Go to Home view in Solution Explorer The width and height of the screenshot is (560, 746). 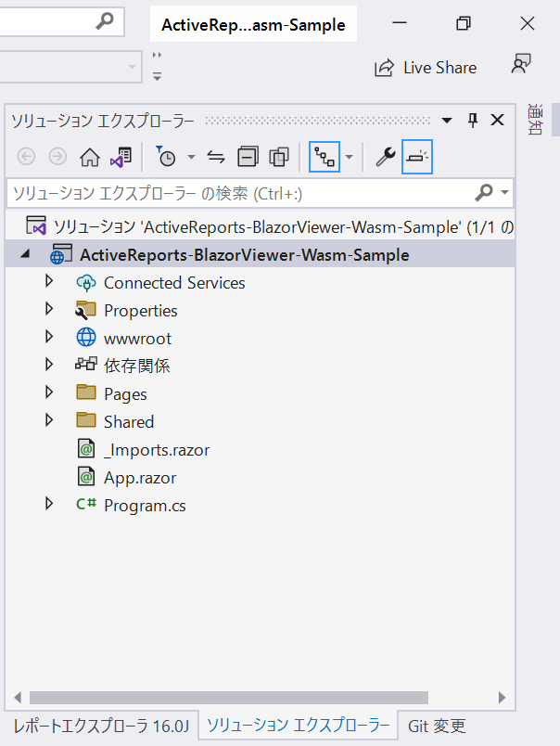tap(89, 157)
